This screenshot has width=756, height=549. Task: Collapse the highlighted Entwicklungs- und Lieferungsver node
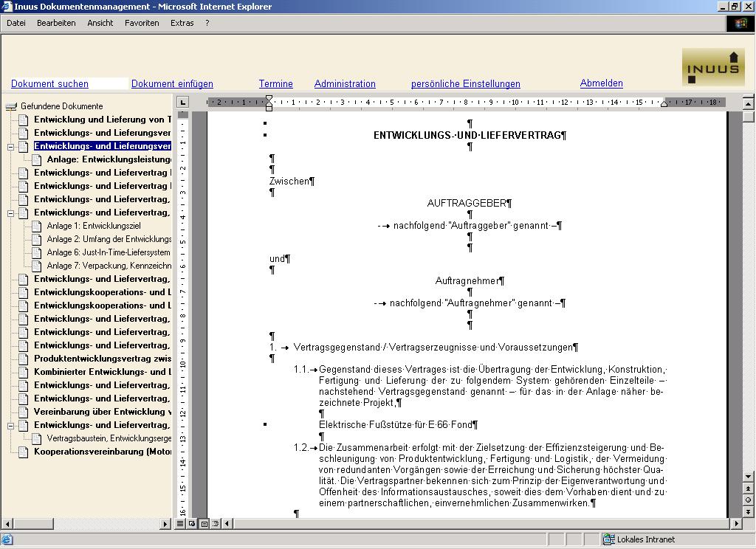coord(10,147)
